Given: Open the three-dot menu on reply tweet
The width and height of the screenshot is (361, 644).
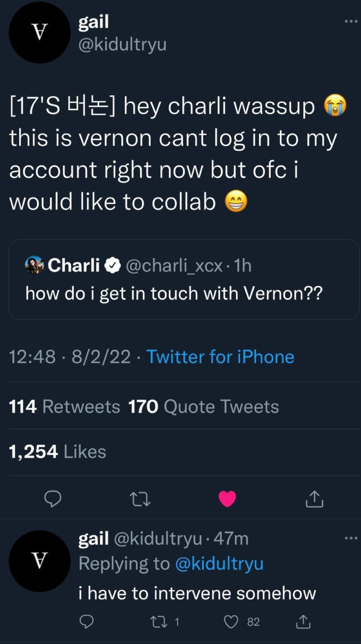Looking at the screenshot, I should click(351, 538).
